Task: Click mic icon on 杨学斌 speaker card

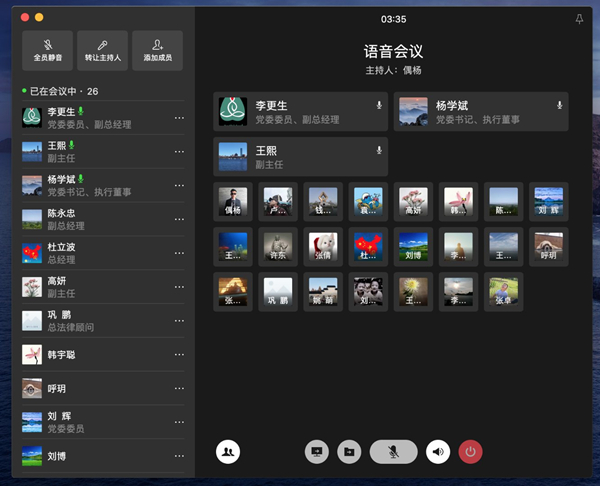Action: tap(559, 105)
